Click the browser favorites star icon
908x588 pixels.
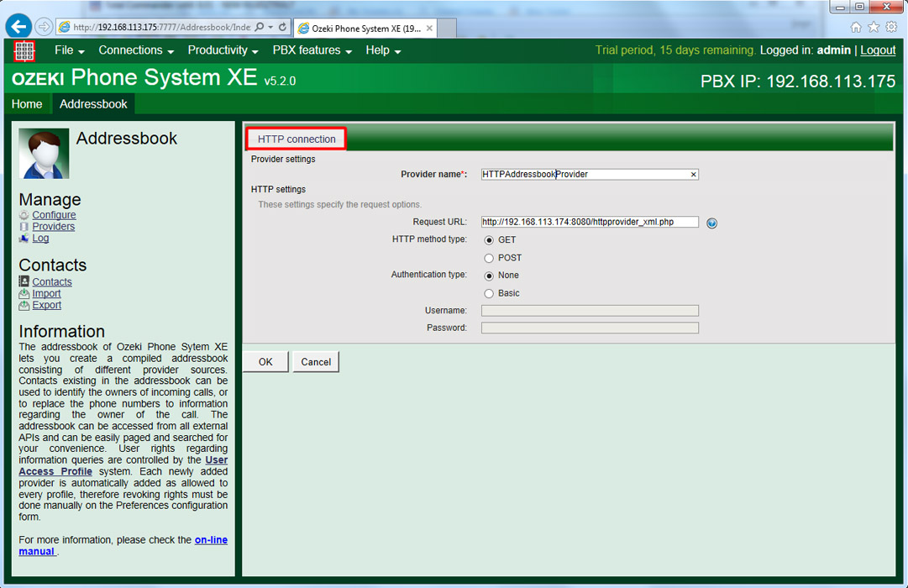click(874, 27)
